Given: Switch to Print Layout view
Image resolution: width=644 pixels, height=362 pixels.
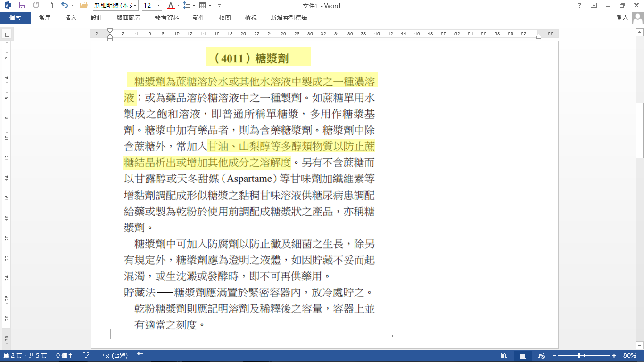Looking at the screenshot, I should click(523, 355).
